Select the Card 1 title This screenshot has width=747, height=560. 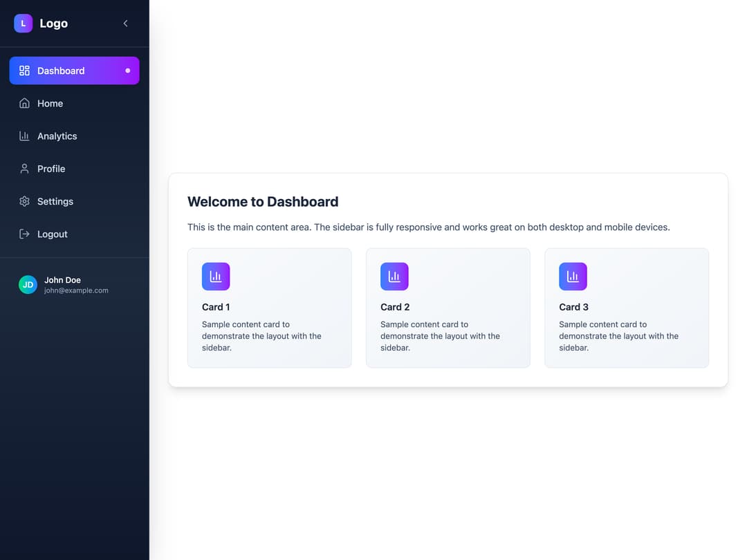click(216, 307)
